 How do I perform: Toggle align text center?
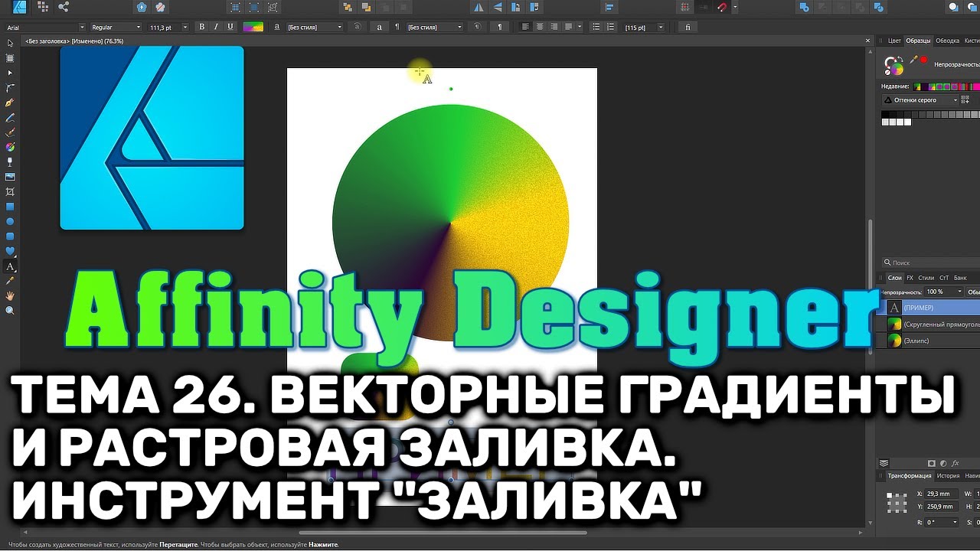click(540, 27)
